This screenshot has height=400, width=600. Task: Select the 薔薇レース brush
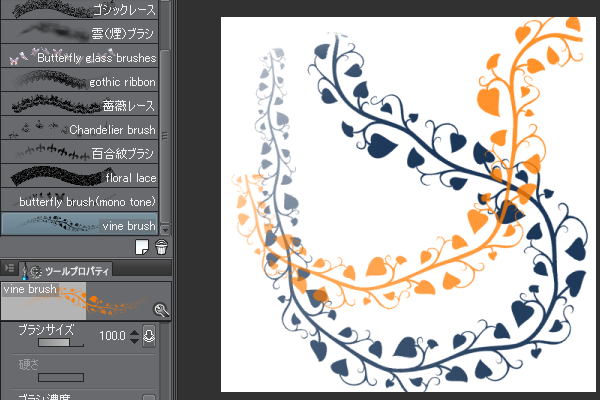click(x=80, y=104)
